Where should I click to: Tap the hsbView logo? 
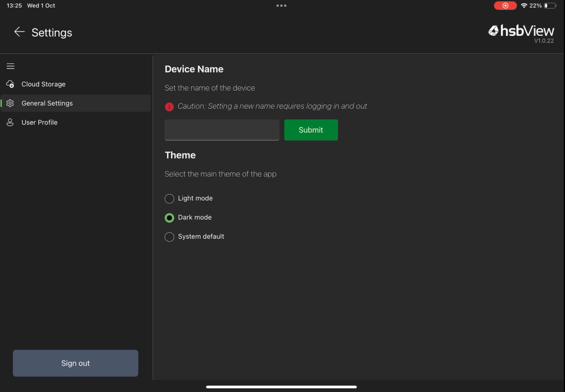point(521,31)
